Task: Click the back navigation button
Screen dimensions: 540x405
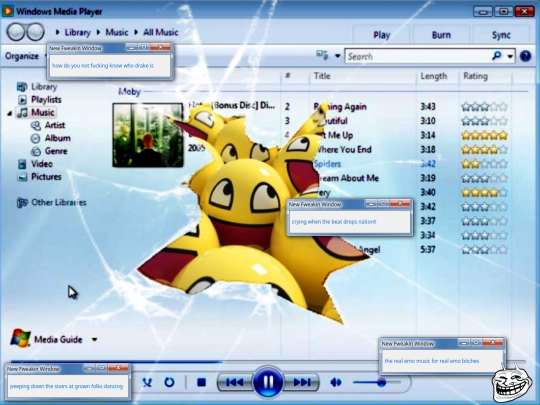Action: [16, 32]
